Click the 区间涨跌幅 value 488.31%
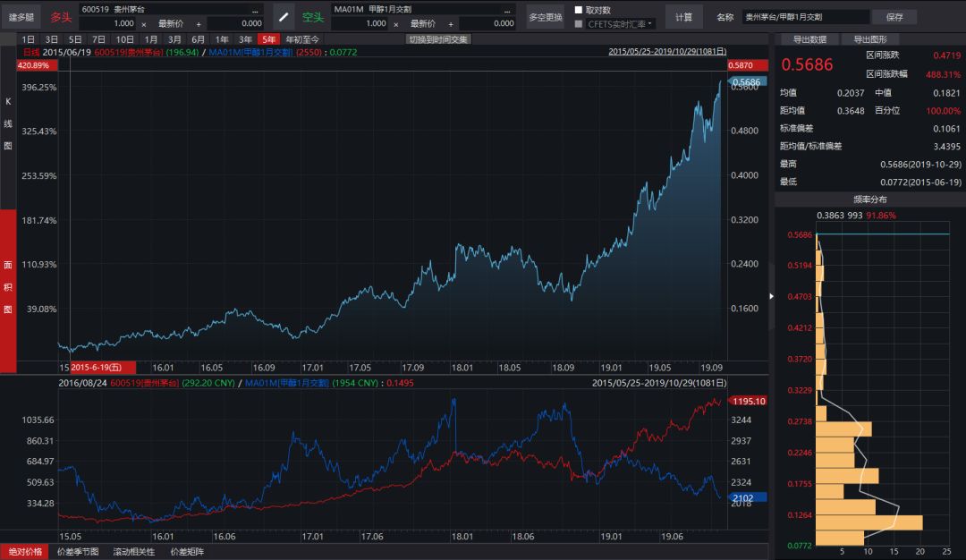 click(x=943, y=74)
